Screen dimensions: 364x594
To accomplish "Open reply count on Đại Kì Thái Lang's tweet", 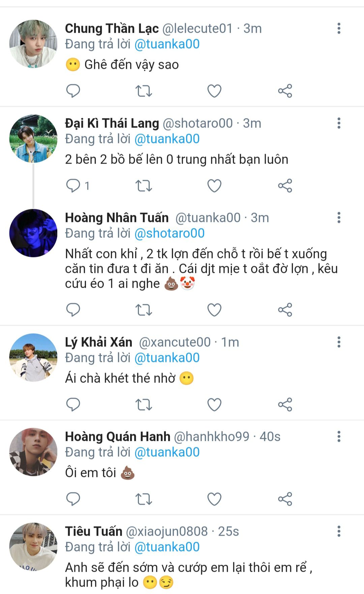I will (78, 186).
